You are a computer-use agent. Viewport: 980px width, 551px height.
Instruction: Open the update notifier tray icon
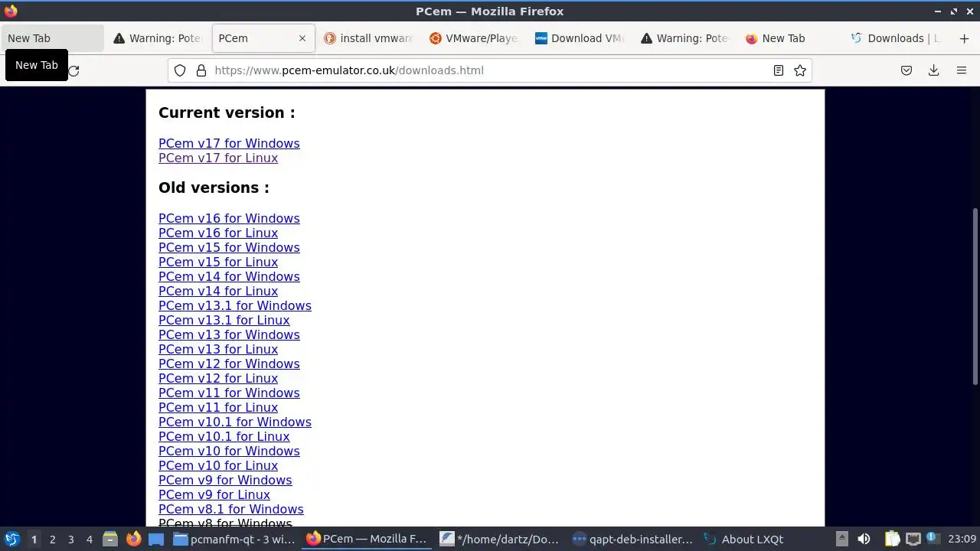(933, 538)
